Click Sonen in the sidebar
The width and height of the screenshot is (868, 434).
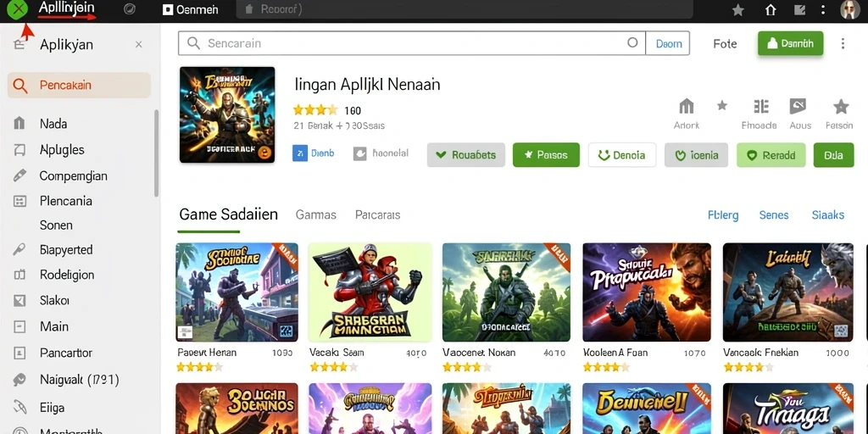click(56, 225)
